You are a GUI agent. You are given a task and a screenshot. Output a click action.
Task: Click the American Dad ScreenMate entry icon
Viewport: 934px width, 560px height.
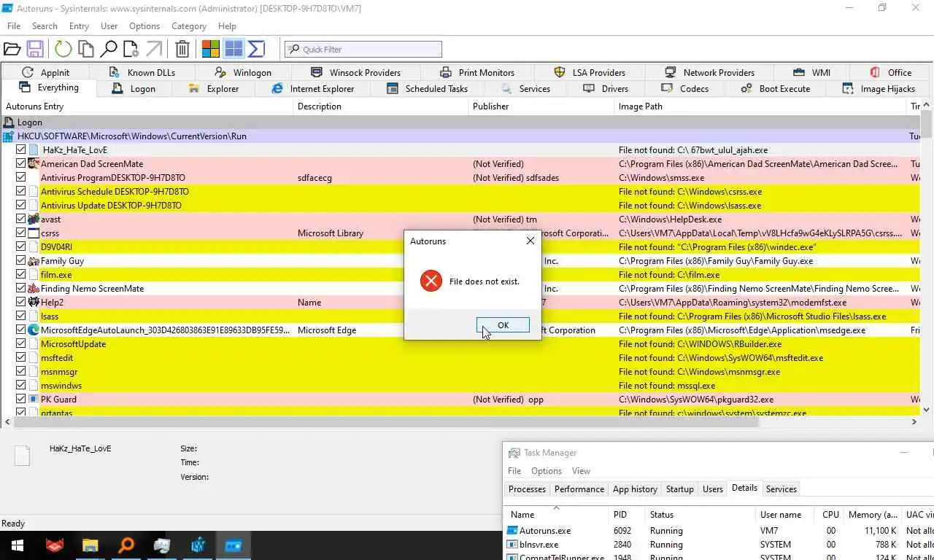coord(34,163)
